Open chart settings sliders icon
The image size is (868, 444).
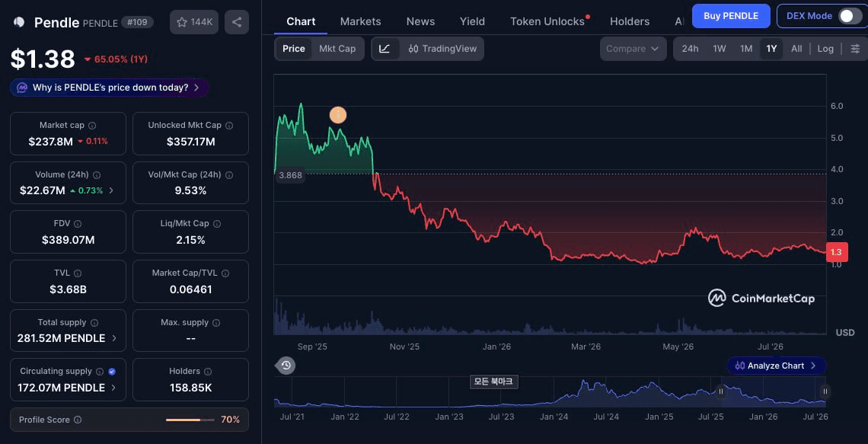855,49
